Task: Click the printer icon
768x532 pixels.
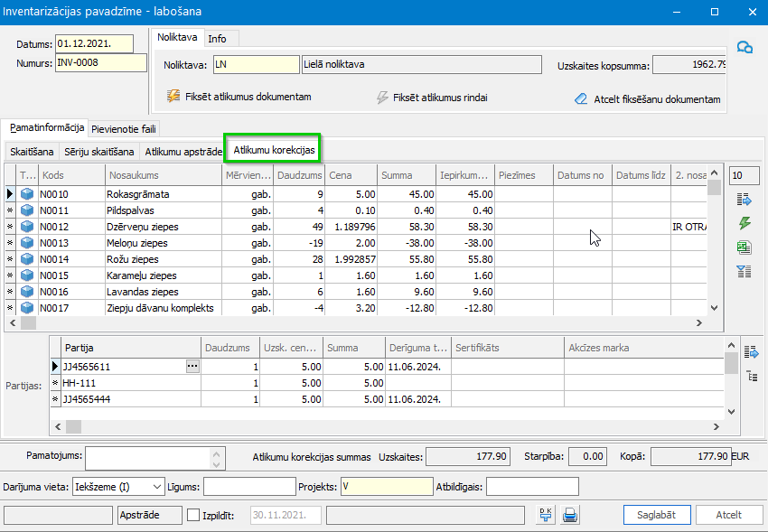Action: (570, 515)
